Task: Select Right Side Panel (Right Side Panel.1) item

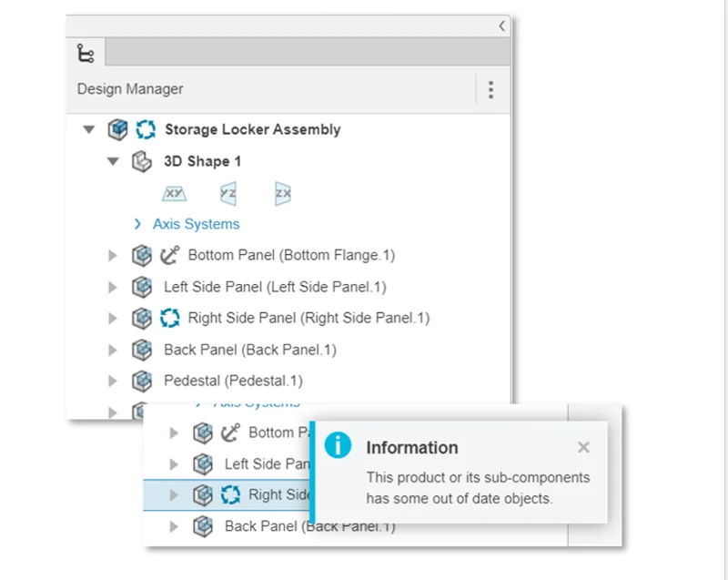Action: (x=308, y=318)
